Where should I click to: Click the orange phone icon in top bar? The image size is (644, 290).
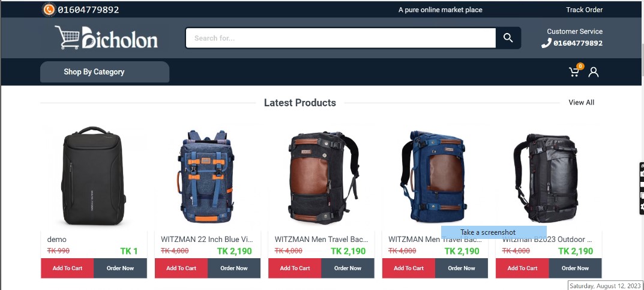pyautogui.click(x=49, y=10)
